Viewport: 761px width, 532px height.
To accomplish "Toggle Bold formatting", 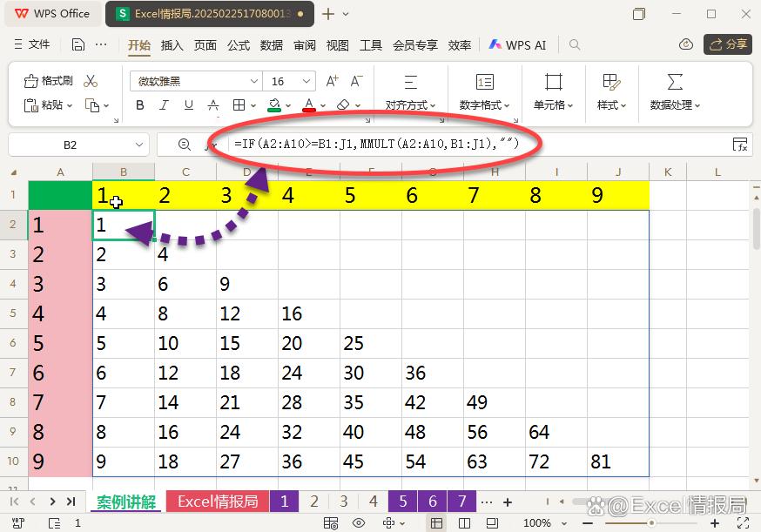I will click(x=139, y=104).
